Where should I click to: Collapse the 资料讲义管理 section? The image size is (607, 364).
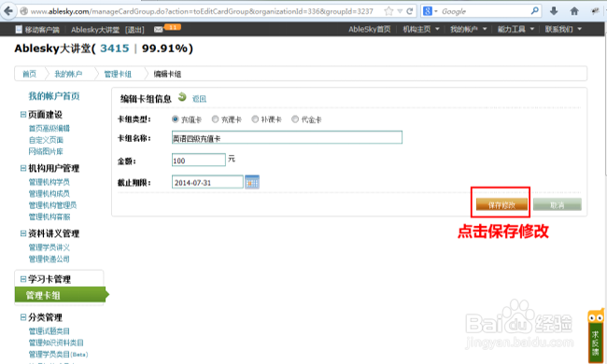pyautogui.click(x=23, y=233)
